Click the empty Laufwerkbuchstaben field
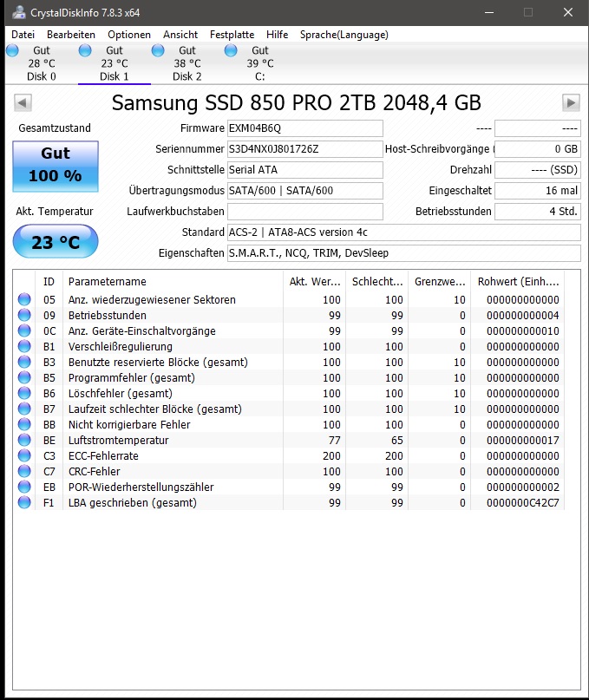 [x=305, y=211]
